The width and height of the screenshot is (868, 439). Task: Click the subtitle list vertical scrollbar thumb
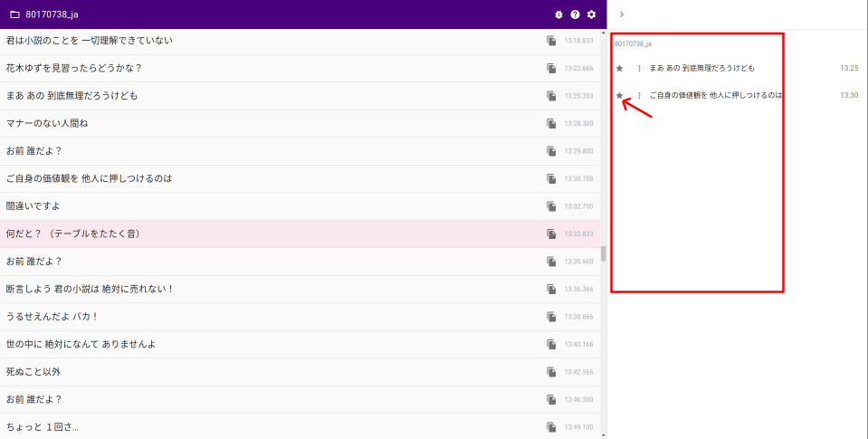tap(604, 253)
